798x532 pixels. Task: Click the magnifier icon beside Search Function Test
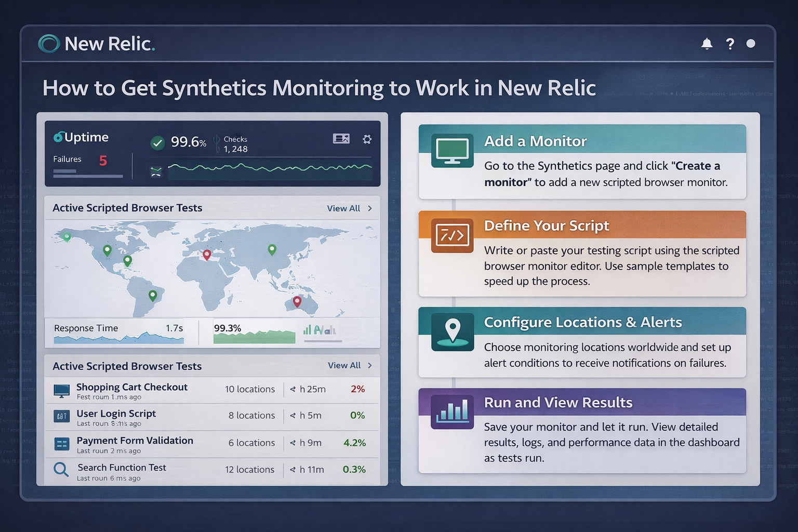[x=61, y=469]
